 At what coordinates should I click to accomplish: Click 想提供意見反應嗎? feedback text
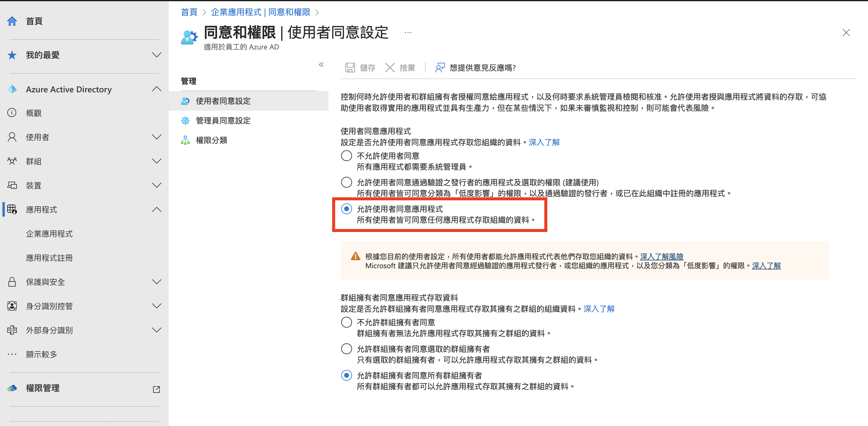point(483,68)
